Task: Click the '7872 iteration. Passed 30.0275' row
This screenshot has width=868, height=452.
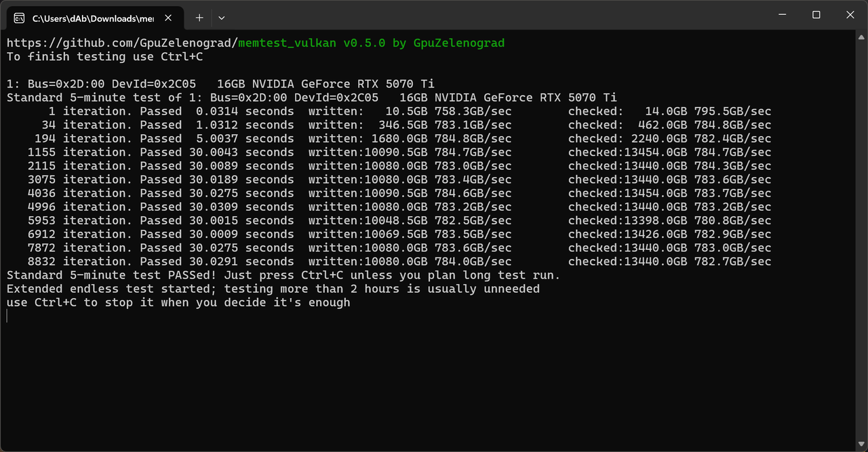Action: point(389,248)
